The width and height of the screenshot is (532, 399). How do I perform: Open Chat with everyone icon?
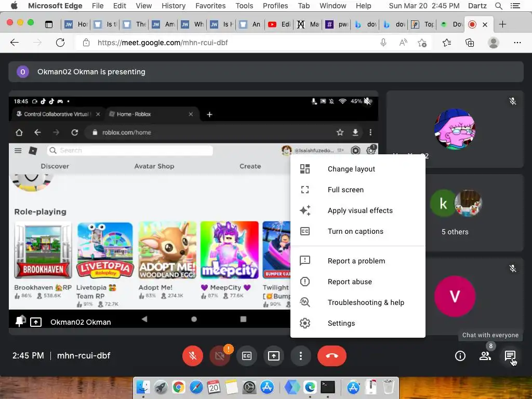tap(510, 355)
